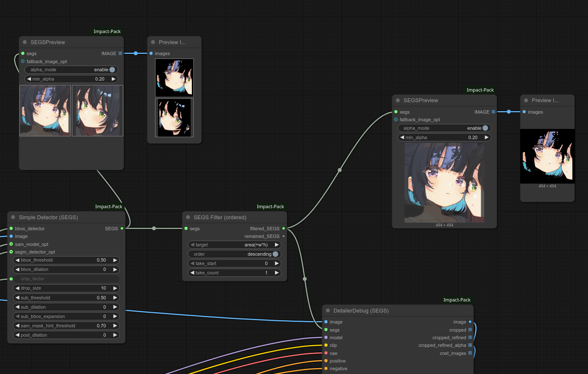Toggle alpha_mode in the SEGSPreview with two thumbnails
Screen dimensions: 588x374
coord(71,70)
